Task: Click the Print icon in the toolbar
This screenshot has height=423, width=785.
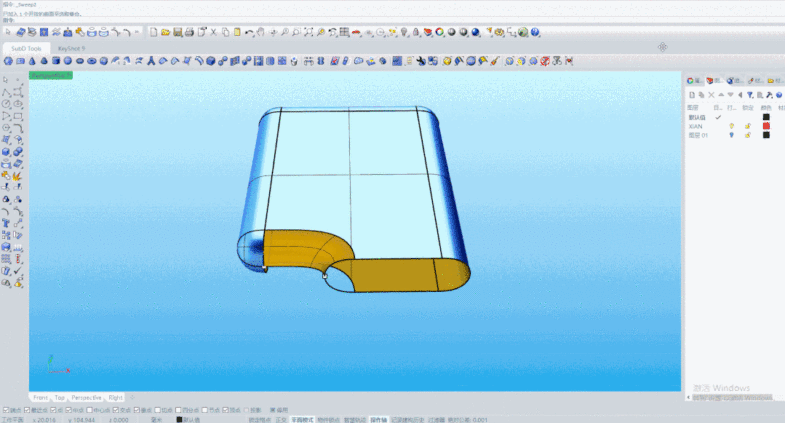Action: (x=188, y=33)
